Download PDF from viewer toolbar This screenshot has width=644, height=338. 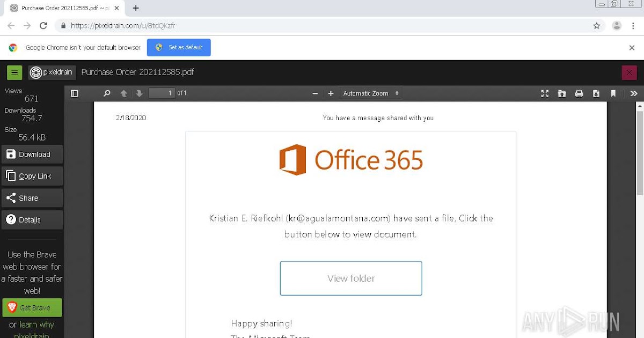(596, 93)
